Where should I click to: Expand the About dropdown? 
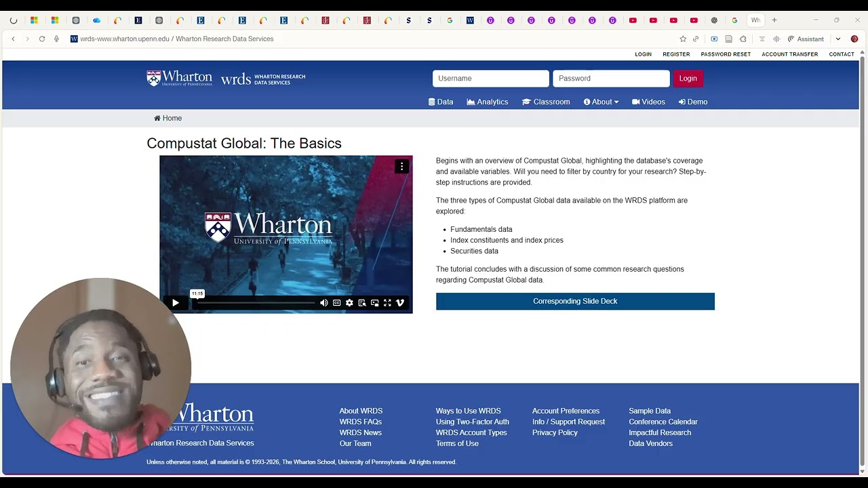[601, 102]
